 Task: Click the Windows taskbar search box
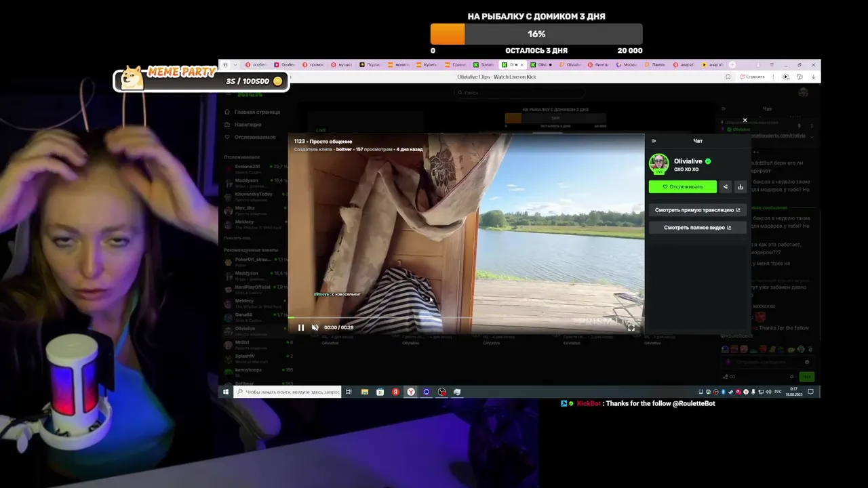click(x=288, y=392)
